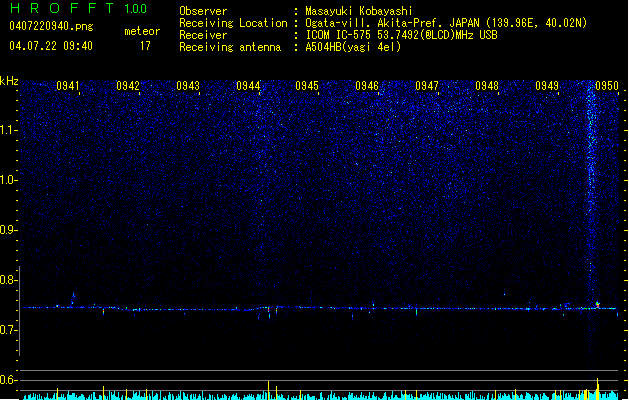The image size is (629, 400).
Task: Click the 0950 time marker
Action: click(607, 86)
